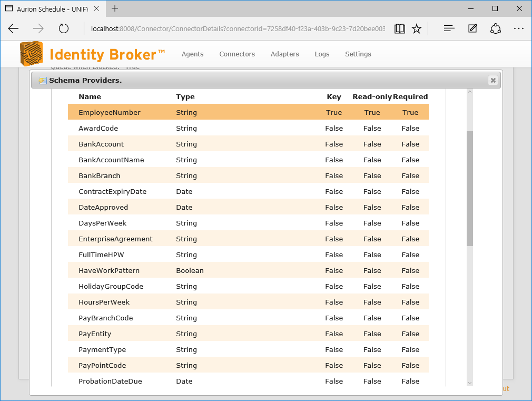
Task: Select the EnterpriseAgreement field name
Action: [115, 239]
